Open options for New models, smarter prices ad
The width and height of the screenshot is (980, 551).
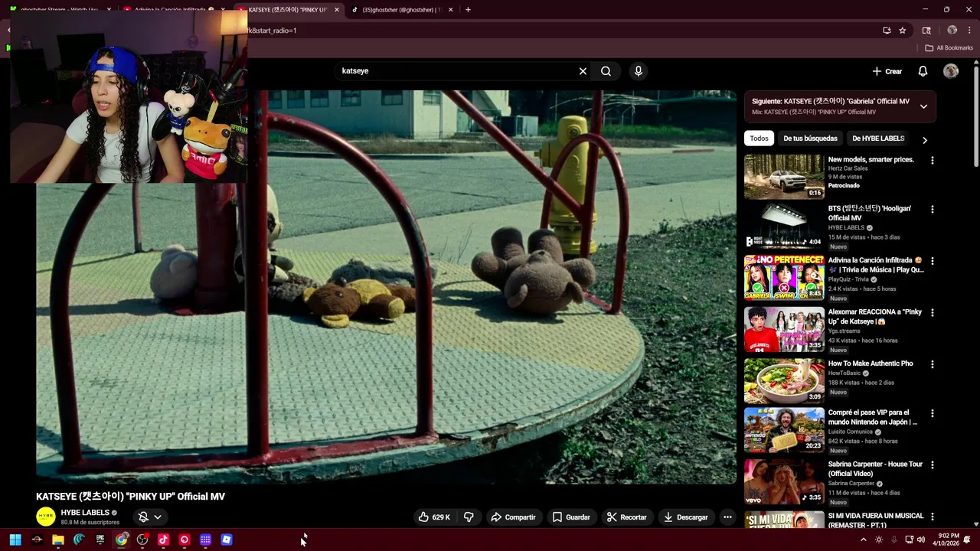(932, 161)
